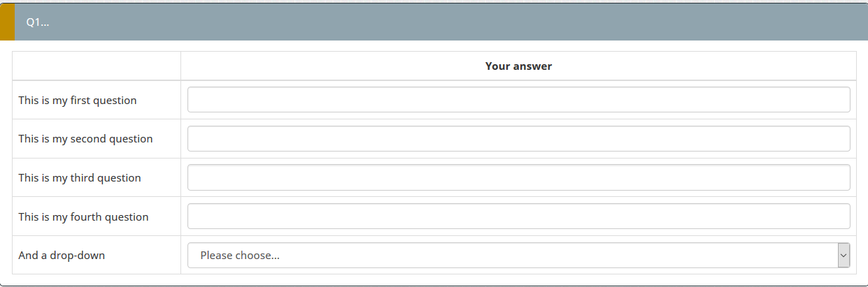Click the 'This is my first question' label
Image resolution: width=868 pixels, height=287 pixels.
(x=78, y=101)
